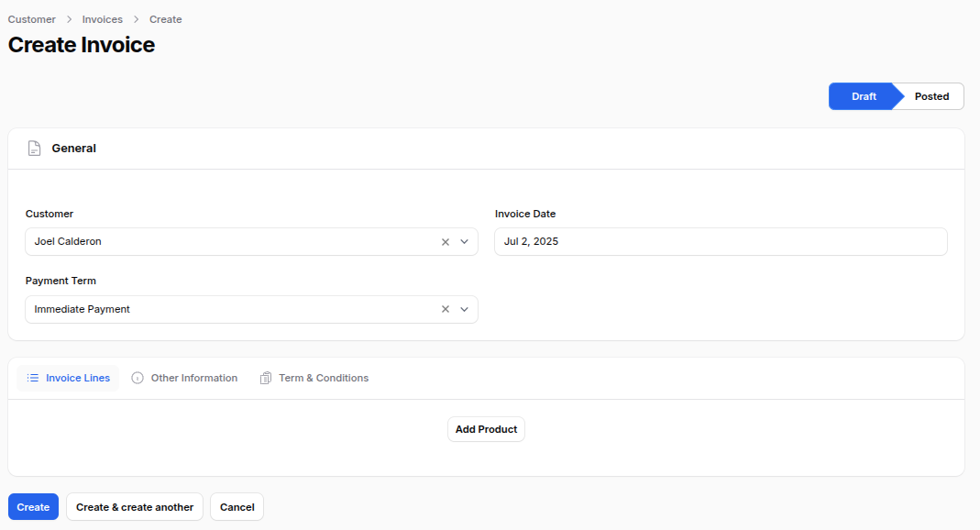Clear the Joel Calderon customer selection
Image resolution: width=980 pixels, height=530 pixels.
click(x=445, y=242)
